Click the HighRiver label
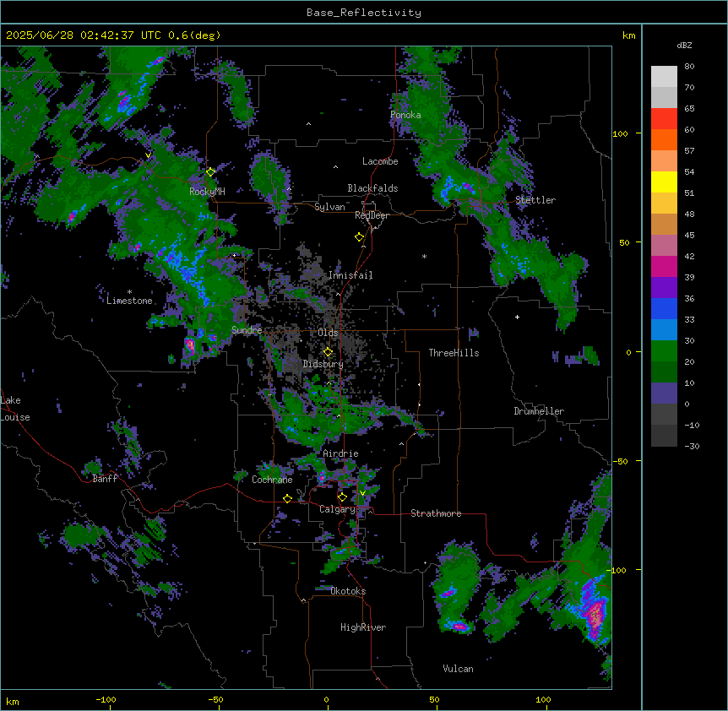The height and width of the screenshot is (711, 728). click(363, 627)
